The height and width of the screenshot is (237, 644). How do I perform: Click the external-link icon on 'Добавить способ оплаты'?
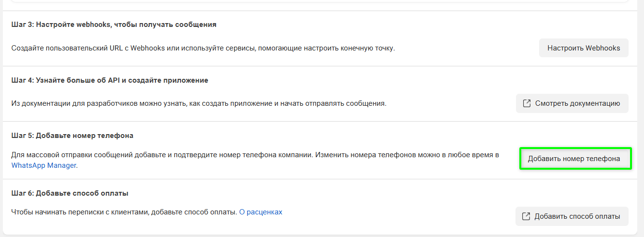527,216
